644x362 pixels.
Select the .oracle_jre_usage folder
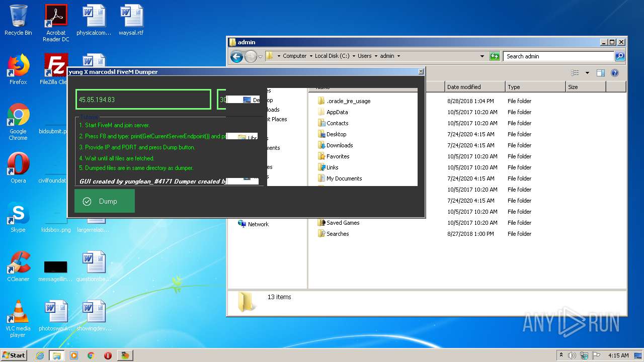(344, 101)
